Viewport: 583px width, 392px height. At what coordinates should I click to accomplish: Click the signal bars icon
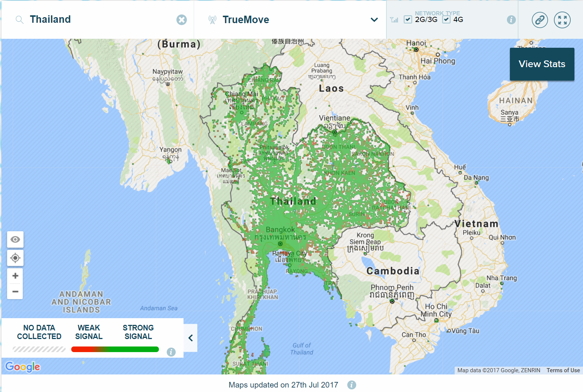tap(394, 20)
